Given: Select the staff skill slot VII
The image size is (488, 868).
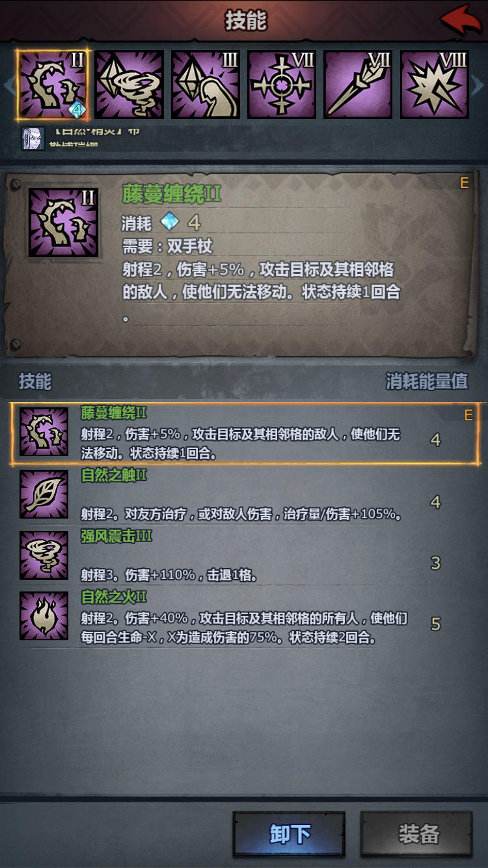Looking at the screenshot, I should pyautogui.click(x=358, y=85).
